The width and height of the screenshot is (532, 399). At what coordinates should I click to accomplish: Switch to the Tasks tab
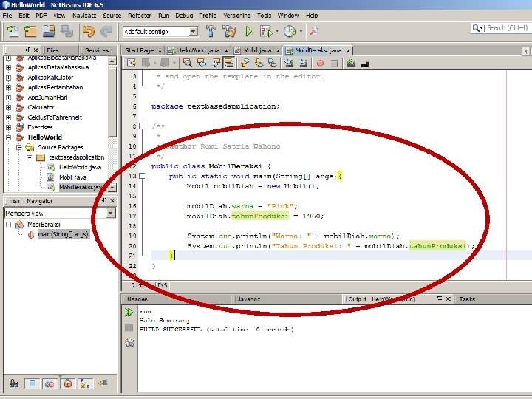tap(467, 299)
